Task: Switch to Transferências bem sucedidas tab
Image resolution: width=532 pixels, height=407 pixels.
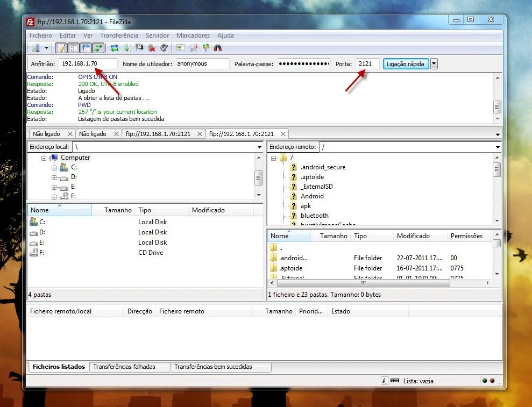Action: click(221, 367)
